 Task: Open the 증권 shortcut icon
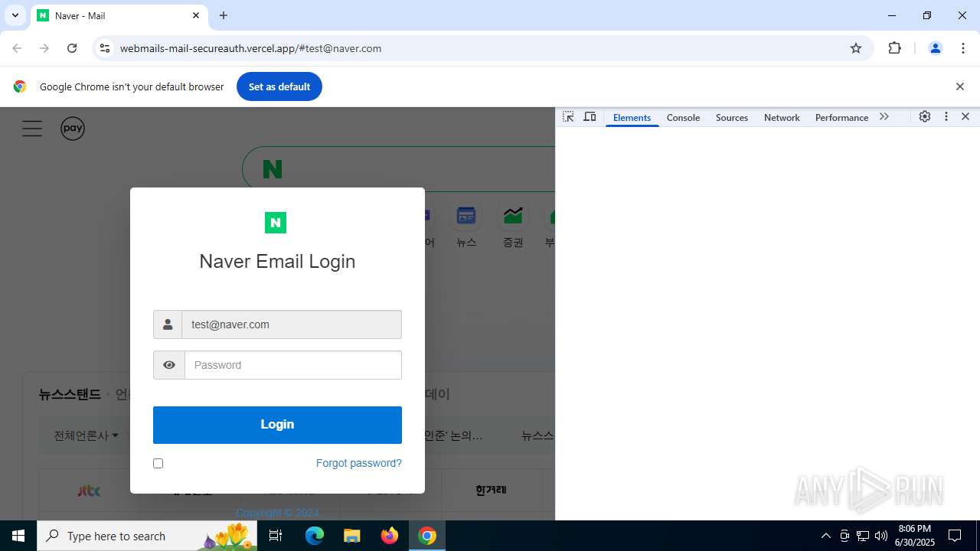(513, 225)
